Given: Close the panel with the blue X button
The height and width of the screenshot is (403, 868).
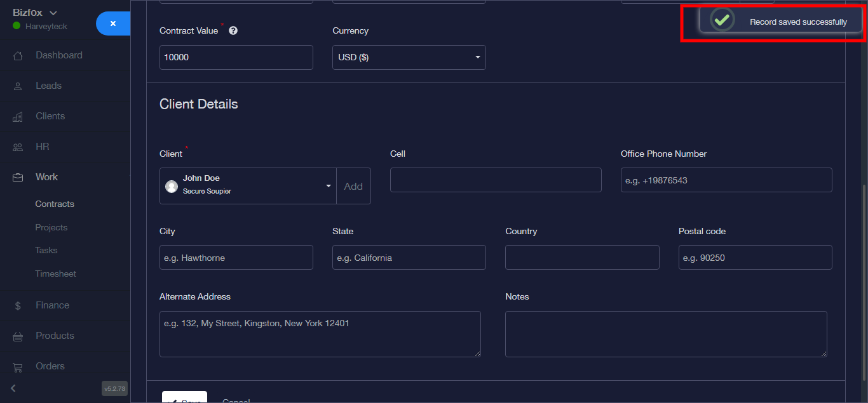Looking at the screenshot, I should click(113, 23).
